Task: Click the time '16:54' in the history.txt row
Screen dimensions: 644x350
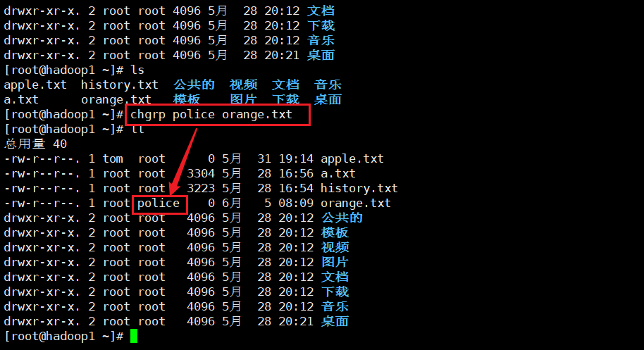Action: click(x=296, y=188)
